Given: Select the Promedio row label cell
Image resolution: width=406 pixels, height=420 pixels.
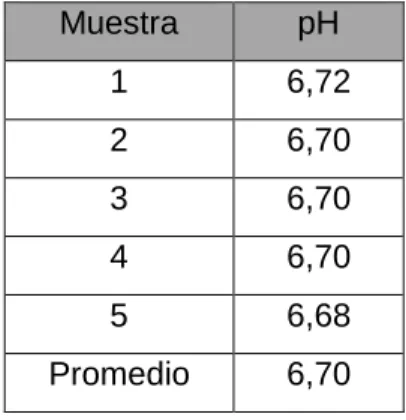Looking at the screenshot, I should point(119,383).
